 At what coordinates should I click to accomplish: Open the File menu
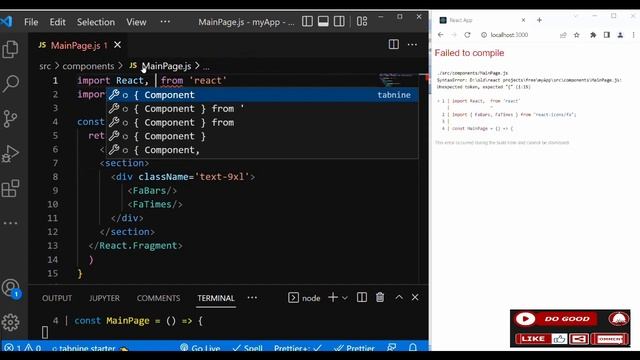31,22
